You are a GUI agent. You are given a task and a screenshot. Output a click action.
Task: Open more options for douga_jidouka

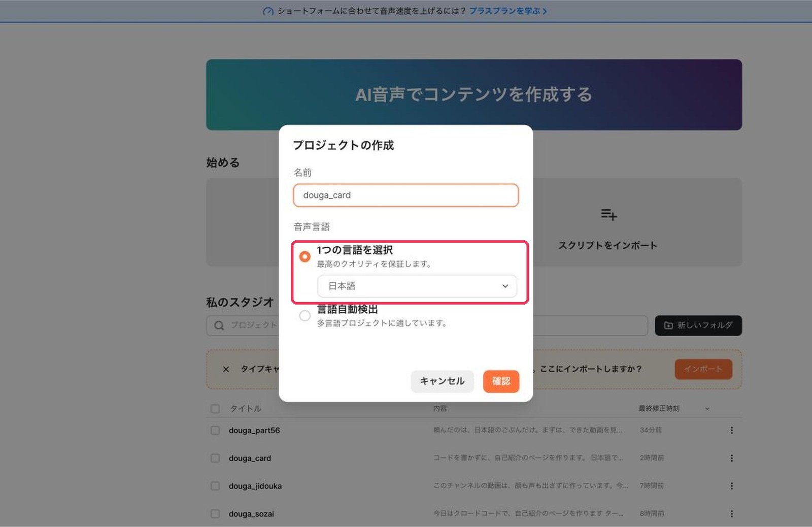(732, 486)
